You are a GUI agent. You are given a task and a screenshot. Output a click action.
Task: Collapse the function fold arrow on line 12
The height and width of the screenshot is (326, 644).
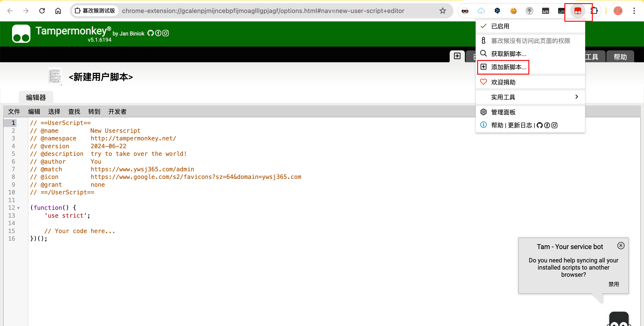pos(18,208)
